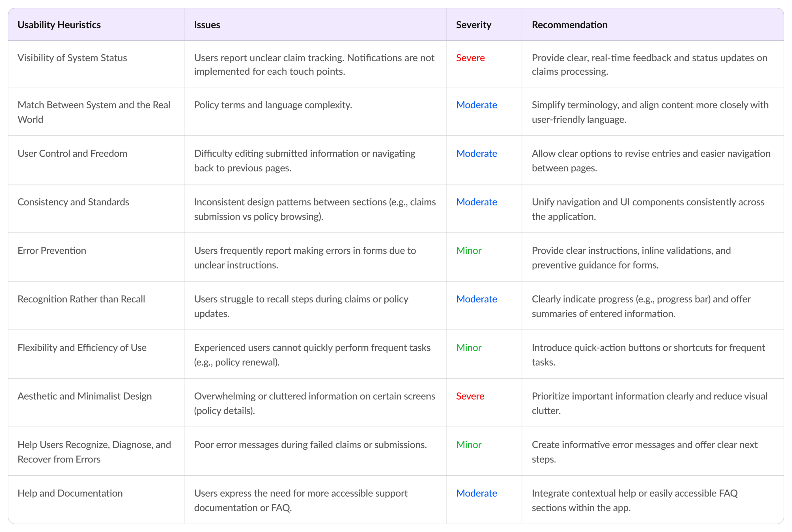
Task: Click the Poor error messages issue text
Action: 310,444
